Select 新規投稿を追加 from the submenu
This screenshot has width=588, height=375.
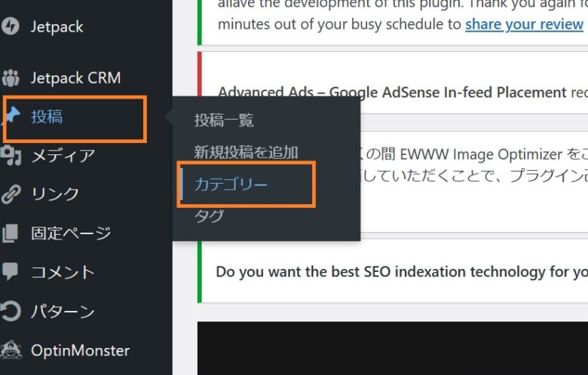246,152
